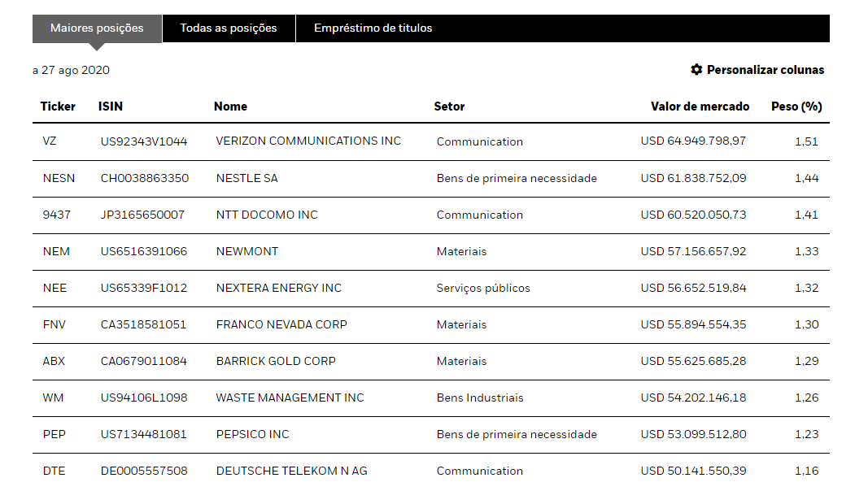
Task: Select the NTT DOCOMO INC entry
Action: coord(267,215)
